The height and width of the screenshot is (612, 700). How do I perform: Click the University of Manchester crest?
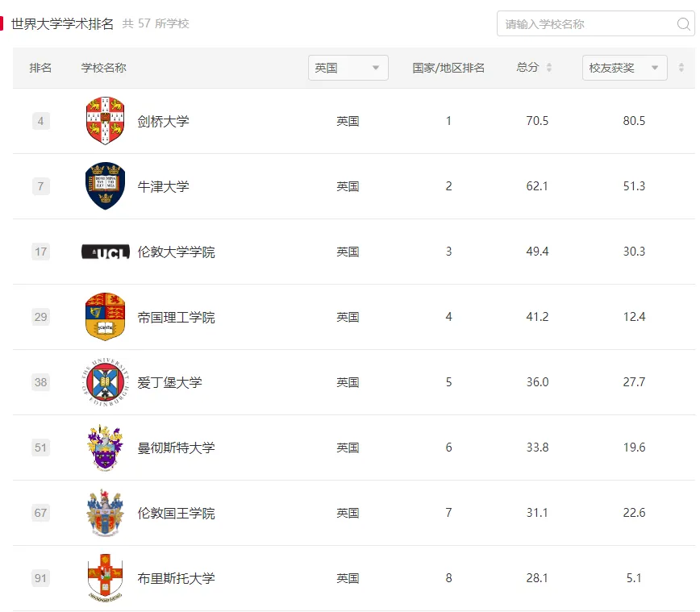105,448
